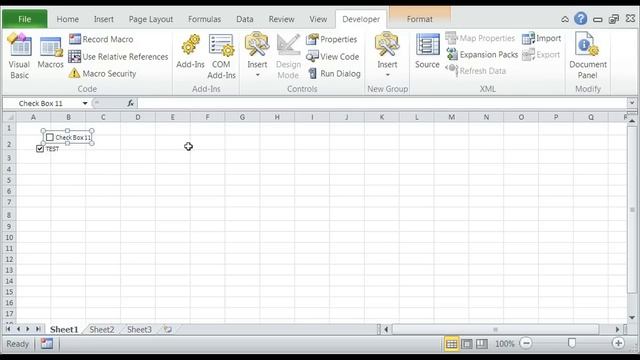Click the zoom slider handle
This screenshot has height=360, width=640.
pos(572,343)
